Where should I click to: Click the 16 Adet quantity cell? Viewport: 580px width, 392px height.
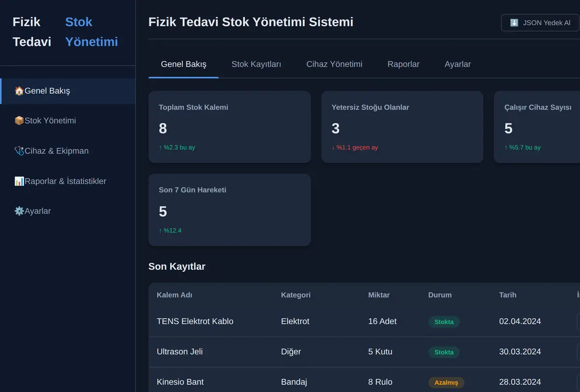[x=382, y=321]
